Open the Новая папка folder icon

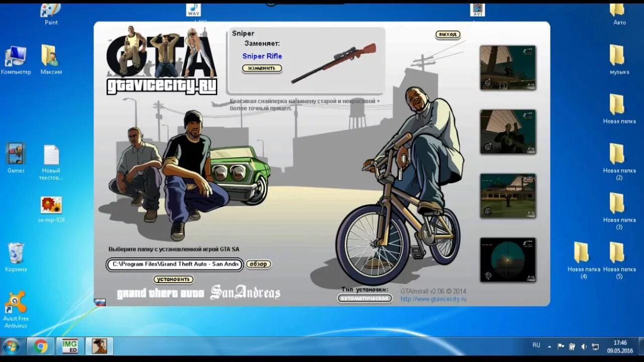(619, 109)
